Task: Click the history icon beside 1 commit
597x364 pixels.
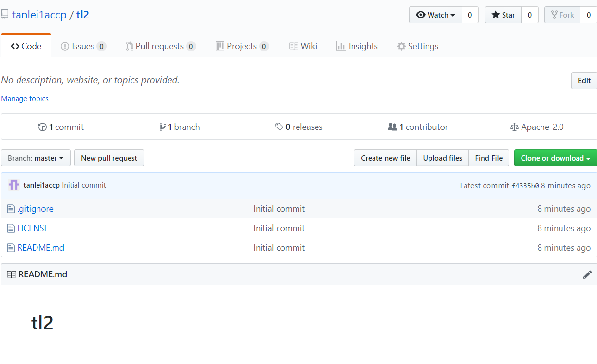Action: (x=42, y=127)
